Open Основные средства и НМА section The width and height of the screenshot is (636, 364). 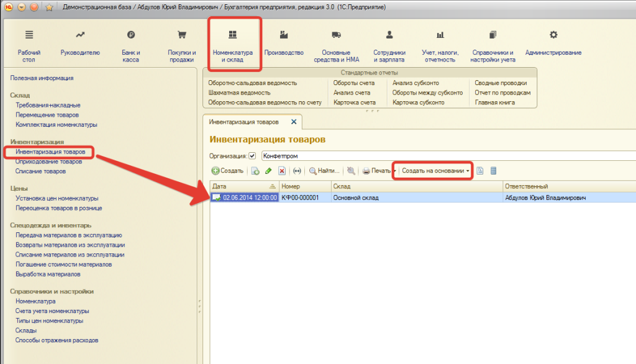(336, 45)
